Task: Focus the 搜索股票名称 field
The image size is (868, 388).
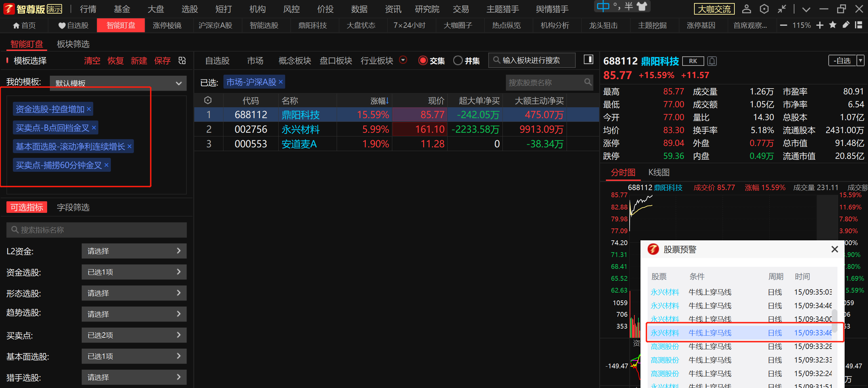Action: tap(549, 82)
